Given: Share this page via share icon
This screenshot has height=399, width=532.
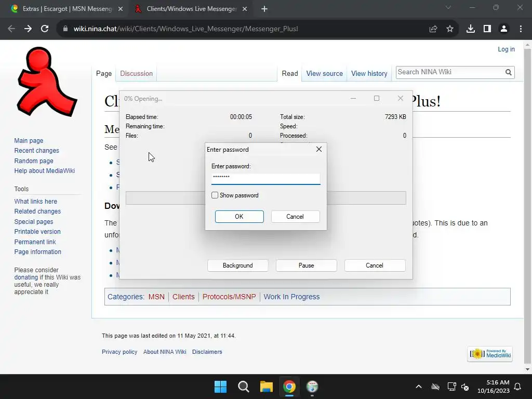Looking at the screenshot, I should 433,29.
